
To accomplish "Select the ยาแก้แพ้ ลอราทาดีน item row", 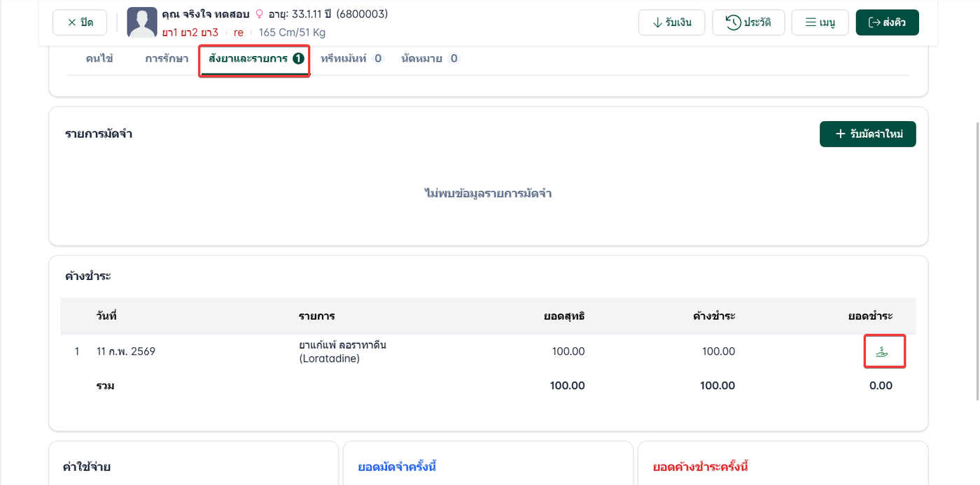I will pyautogui.click(x=488, y=352).
